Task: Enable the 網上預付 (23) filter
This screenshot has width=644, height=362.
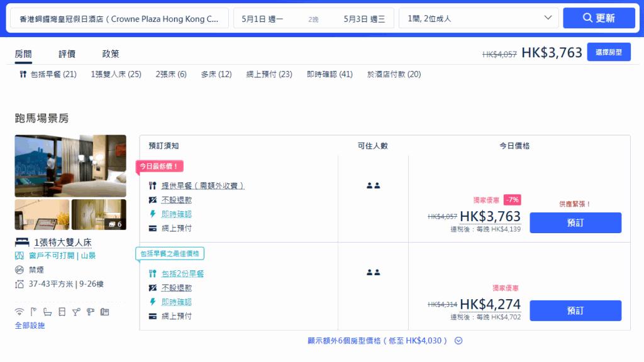Action: (269, 74)
